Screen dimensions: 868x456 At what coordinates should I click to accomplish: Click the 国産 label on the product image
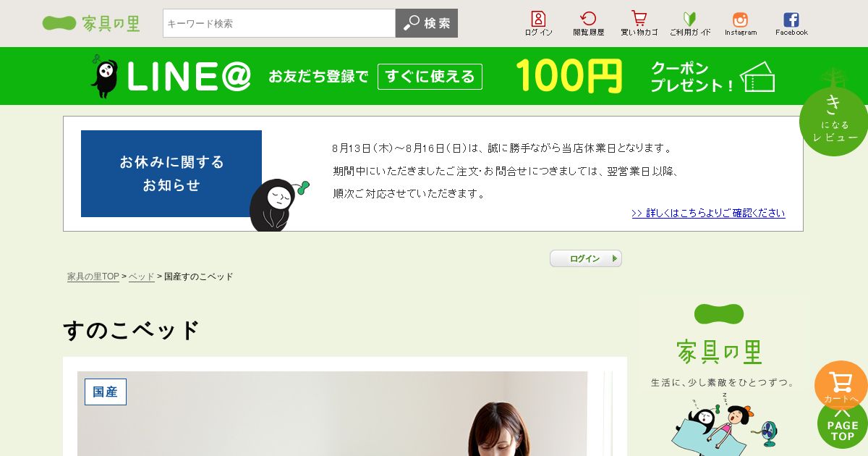(106, 392)
